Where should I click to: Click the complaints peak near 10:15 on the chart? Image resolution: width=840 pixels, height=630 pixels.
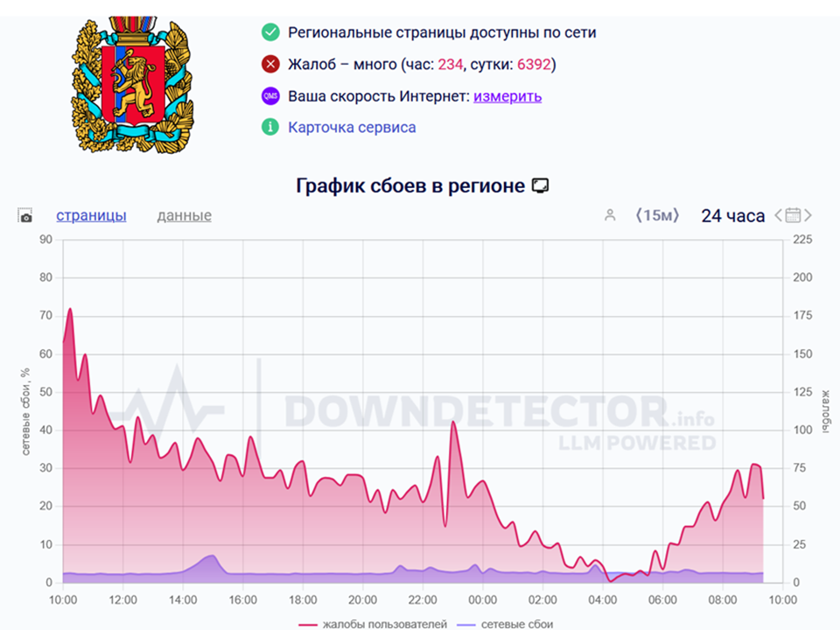70,309
